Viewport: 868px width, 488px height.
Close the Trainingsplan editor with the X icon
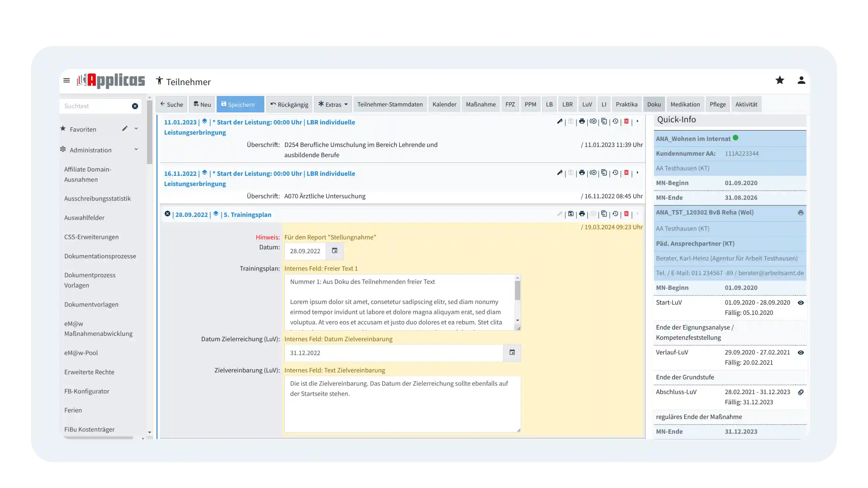tap(167, 214)
